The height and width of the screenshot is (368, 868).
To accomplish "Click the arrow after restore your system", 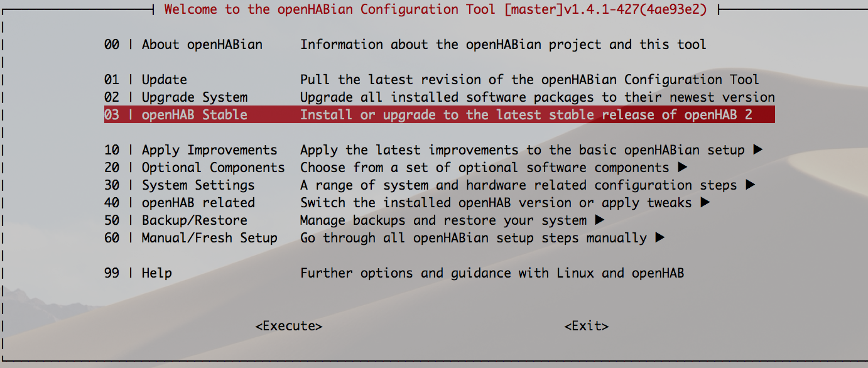I will click(600, 220).
